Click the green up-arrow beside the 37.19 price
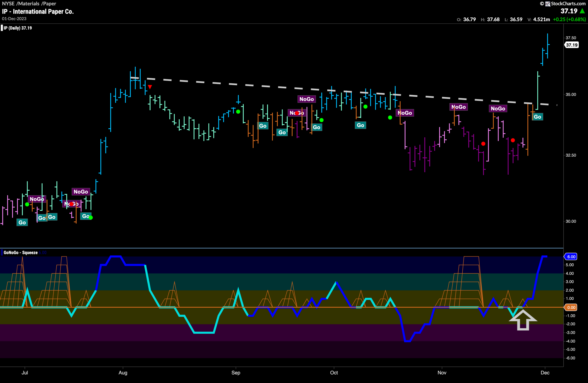 tap(582, 11)
